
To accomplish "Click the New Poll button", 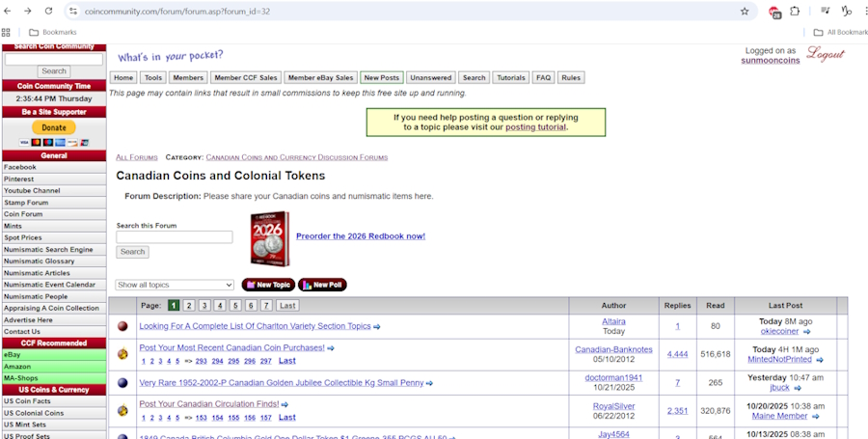I will click(322, 285).
